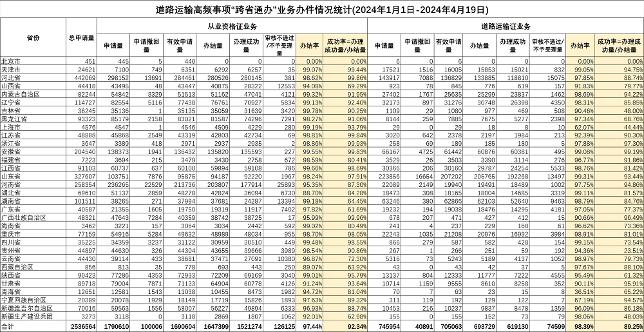The width and height of the screenshot is (644, 332).
Task: Select 办结率 header under 从业资格证业务
Action: (x=309, y=46)
